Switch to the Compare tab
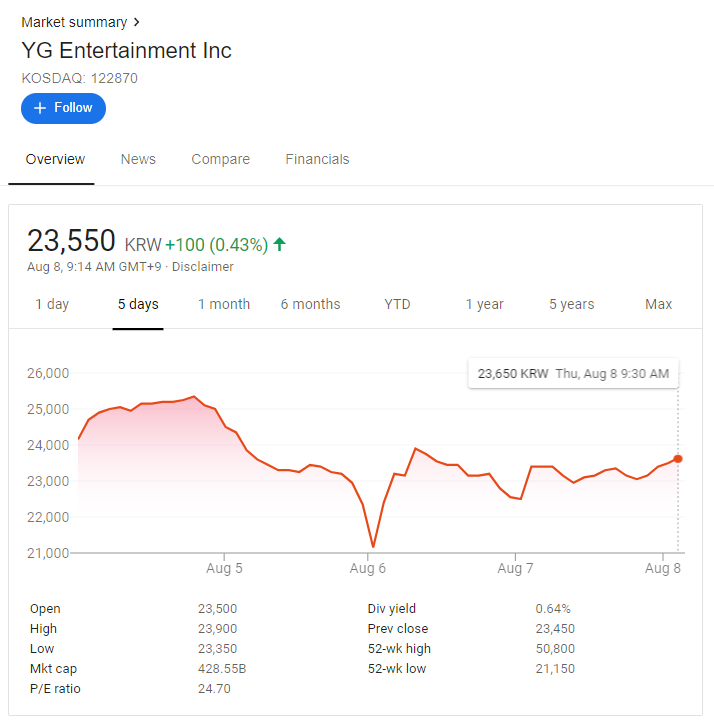714x723 pixels. tap(220, 159)
